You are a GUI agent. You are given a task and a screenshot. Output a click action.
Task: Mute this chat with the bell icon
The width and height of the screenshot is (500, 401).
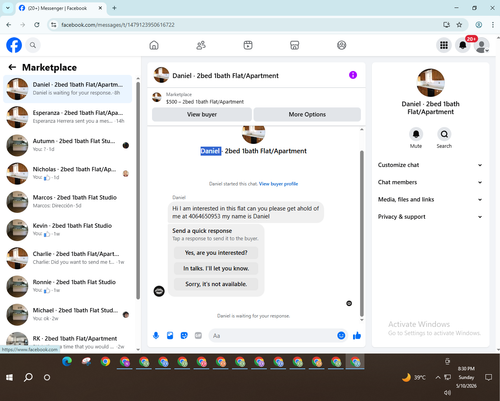[416, 134]
